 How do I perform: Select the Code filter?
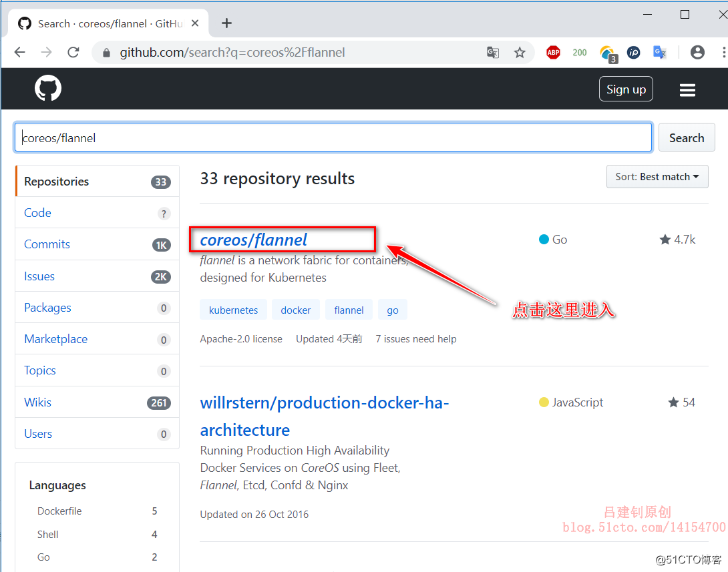click(x=97, y=213)
